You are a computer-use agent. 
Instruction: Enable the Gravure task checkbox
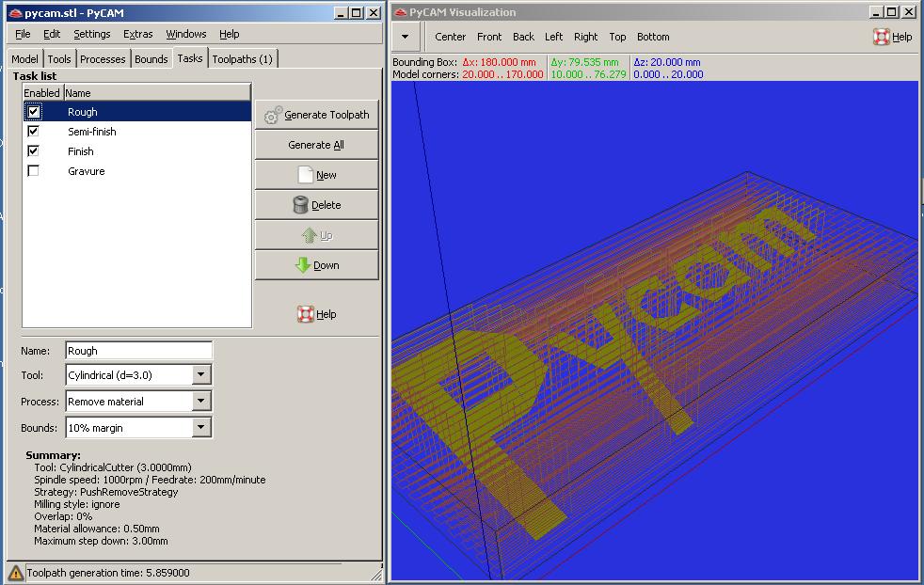[34, 170]
